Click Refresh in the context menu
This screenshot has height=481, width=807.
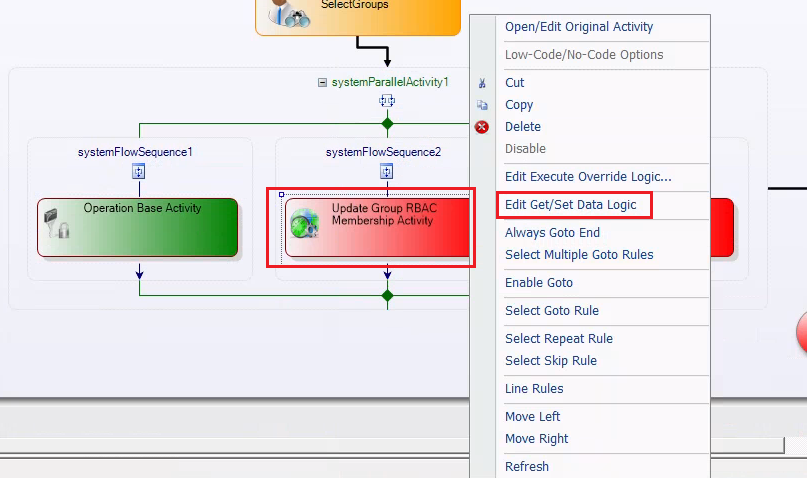(x=527, y=467)
